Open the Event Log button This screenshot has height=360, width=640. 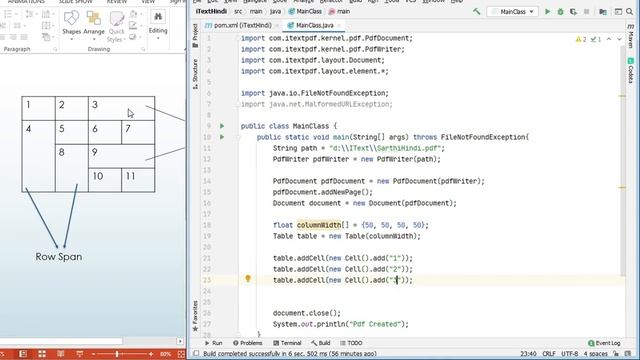[x=604, y=343]
